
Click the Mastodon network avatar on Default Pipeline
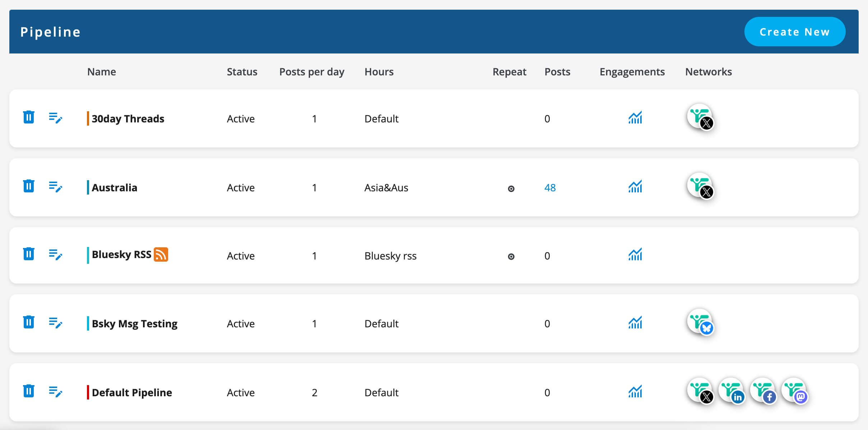click(x=795, y=391)
